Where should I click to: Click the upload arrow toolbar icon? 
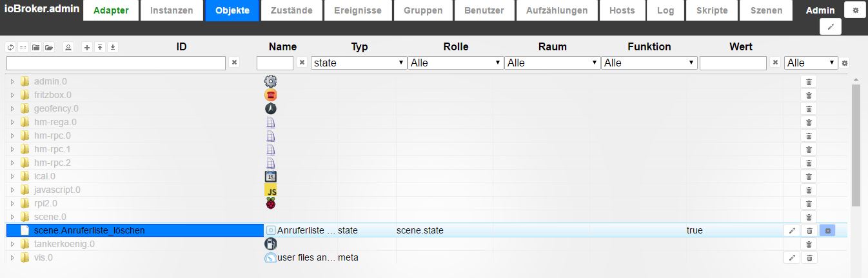tap(100, 47)
